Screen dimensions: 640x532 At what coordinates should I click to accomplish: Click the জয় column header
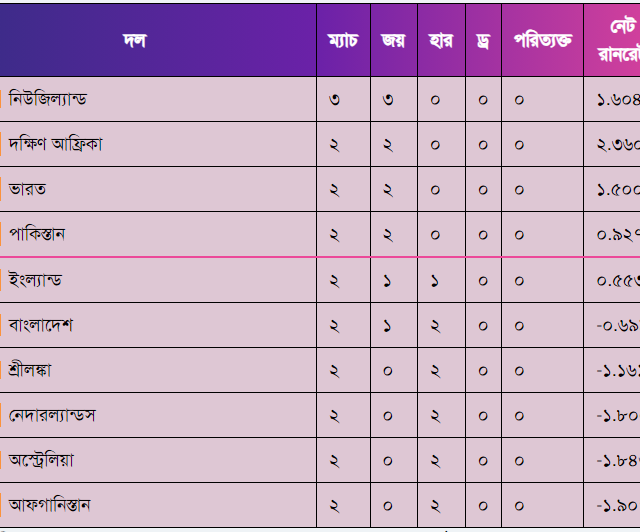(x=393, y=41)
